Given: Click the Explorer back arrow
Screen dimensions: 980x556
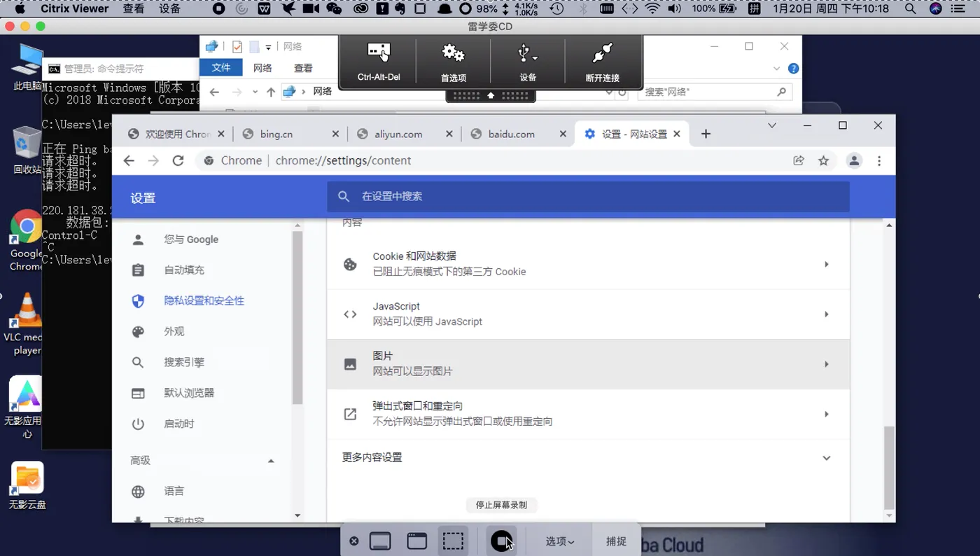Looking at the screenshot, I should tap(215, 92).
